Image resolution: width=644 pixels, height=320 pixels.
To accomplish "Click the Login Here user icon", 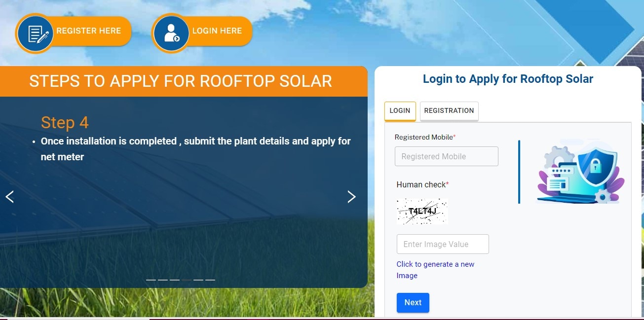I will click(171, 33).
